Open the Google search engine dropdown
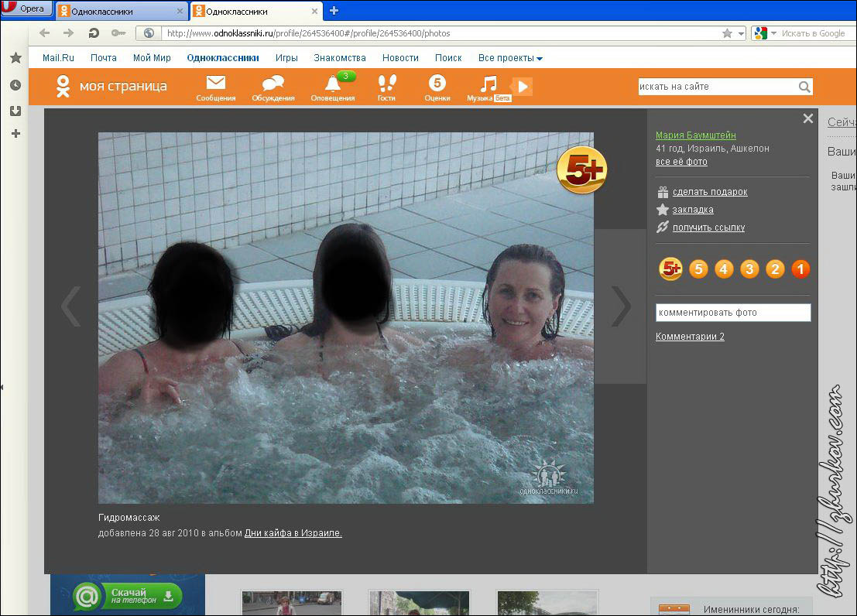 [764, 33]
